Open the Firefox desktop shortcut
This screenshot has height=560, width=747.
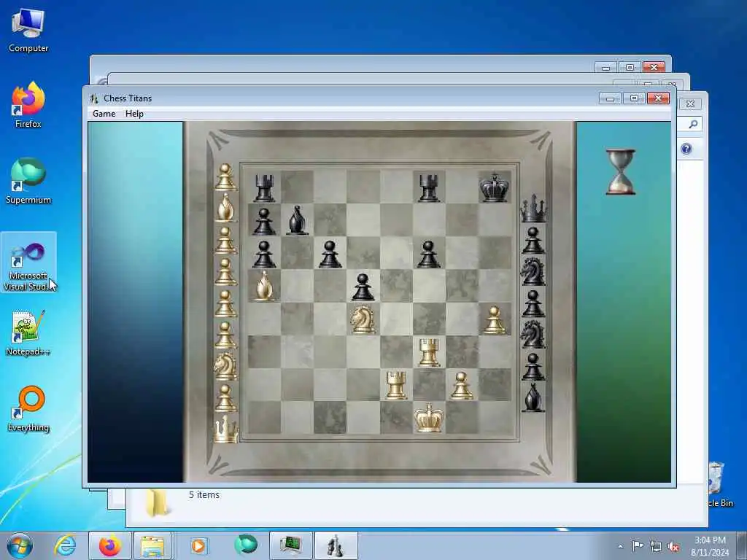coord(28,105)
